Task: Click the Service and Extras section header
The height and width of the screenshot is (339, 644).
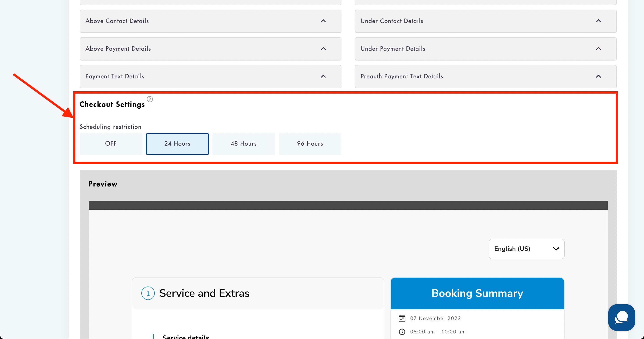Action: pyautogui.click(x=258, y=293)
